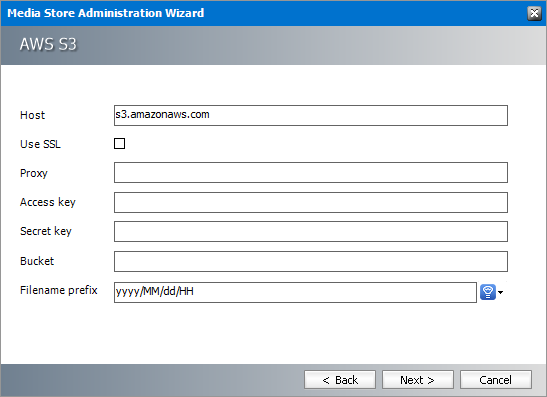Screen dimensions: 547x397
Task: Select the Access key text box
Action: pyautogui.click(x=310, y=202)
